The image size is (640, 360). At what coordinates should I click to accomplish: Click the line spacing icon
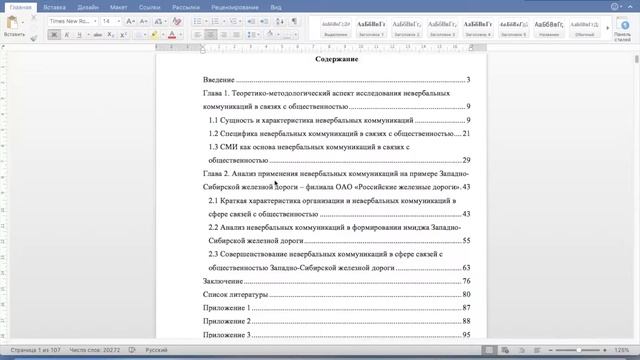(x=251, y=35)
